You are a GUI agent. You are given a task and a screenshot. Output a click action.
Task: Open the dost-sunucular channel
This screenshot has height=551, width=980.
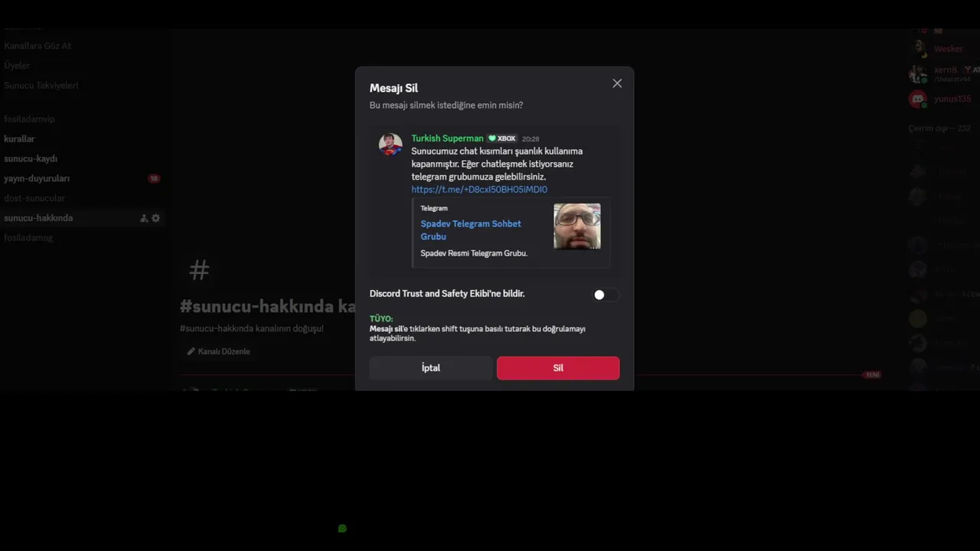[34, 198]
